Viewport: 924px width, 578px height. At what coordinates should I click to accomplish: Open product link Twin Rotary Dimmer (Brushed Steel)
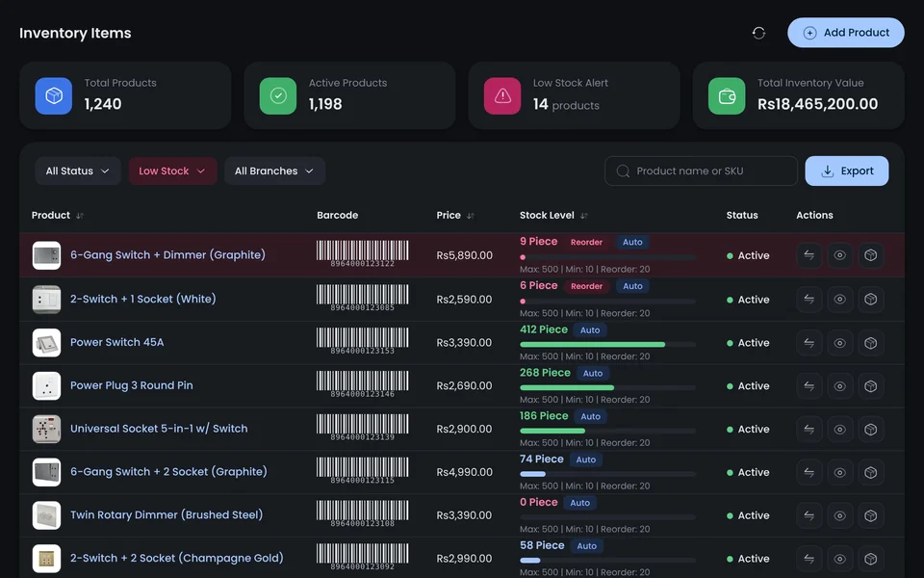[x=167, y=514]
